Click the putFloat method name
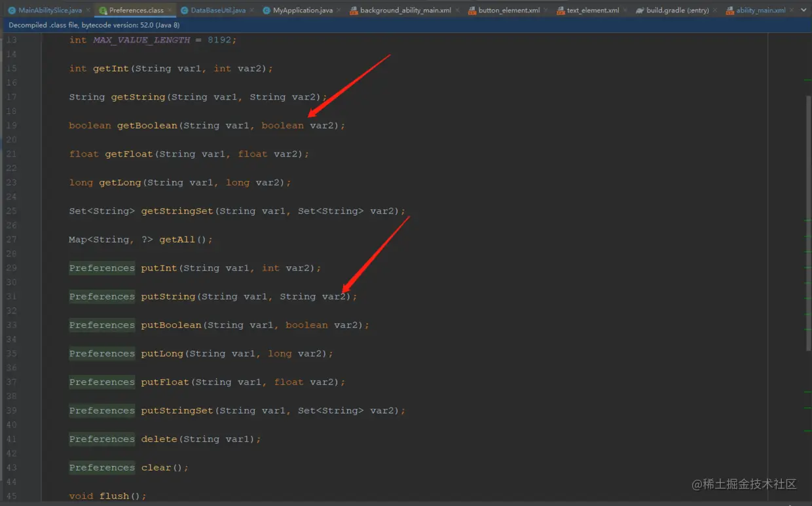The image size is (812, 506). click(165, 382)
